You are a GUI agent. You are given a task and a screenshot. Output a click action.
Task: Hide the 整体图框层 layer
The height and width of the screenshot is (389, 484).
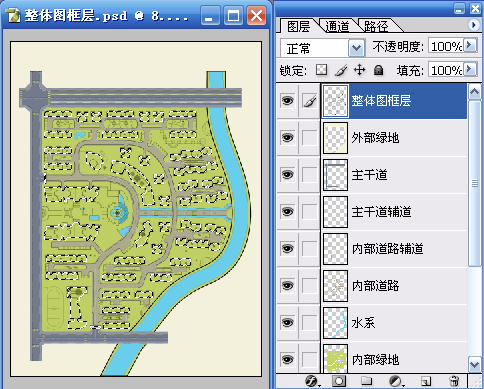click(288, 101)
